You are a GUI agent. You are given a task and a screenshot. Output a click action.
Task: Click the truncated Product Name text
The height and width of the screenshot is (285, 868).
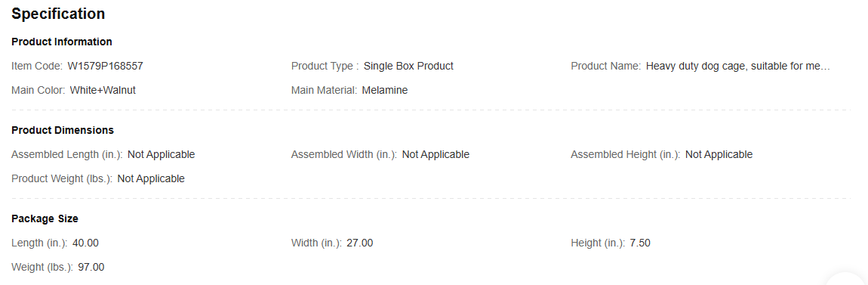tap(738, 66)
